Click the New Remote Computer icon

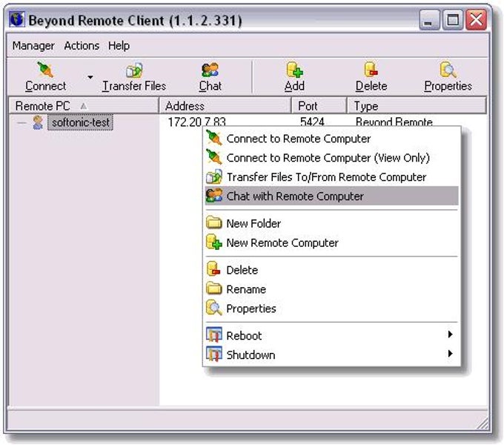[x=214, y=242]
